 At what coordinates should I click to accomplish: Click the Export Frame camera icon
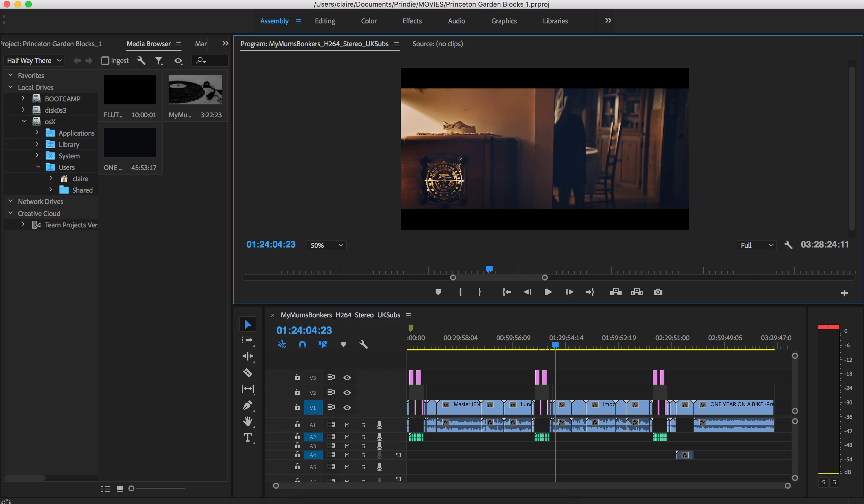point(658,292)
